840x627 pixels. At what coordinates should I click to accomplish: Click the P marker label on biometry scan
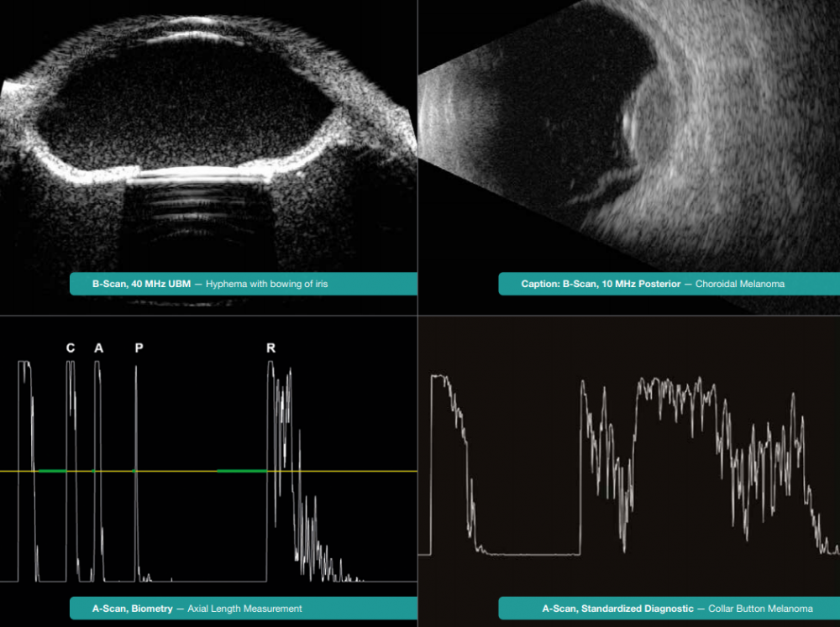(x=139, y=348)
